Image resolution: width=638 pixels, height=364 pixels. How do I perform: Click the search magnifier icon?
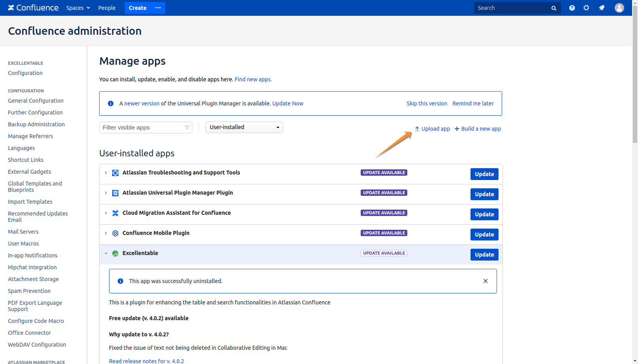pos(554,8)
